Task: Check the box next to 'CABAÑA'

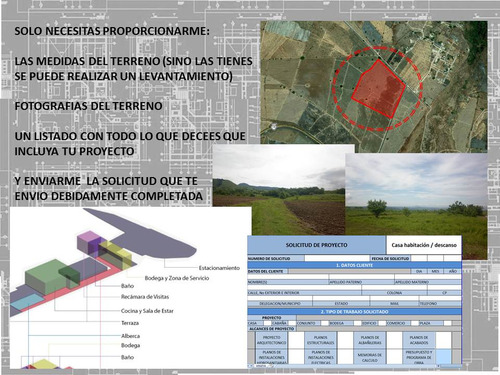Action: [292, 323]
